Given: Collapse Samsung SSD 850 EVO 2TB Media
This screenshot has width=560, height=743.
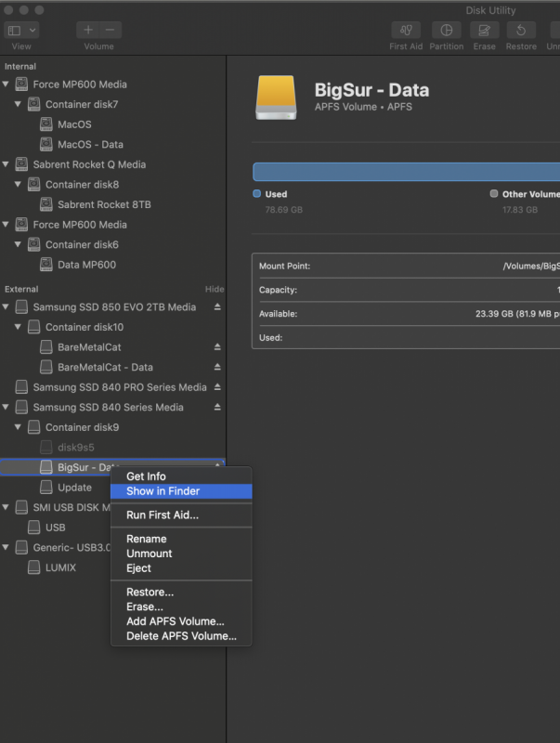Looking at the screenshot, I should 6,307.
